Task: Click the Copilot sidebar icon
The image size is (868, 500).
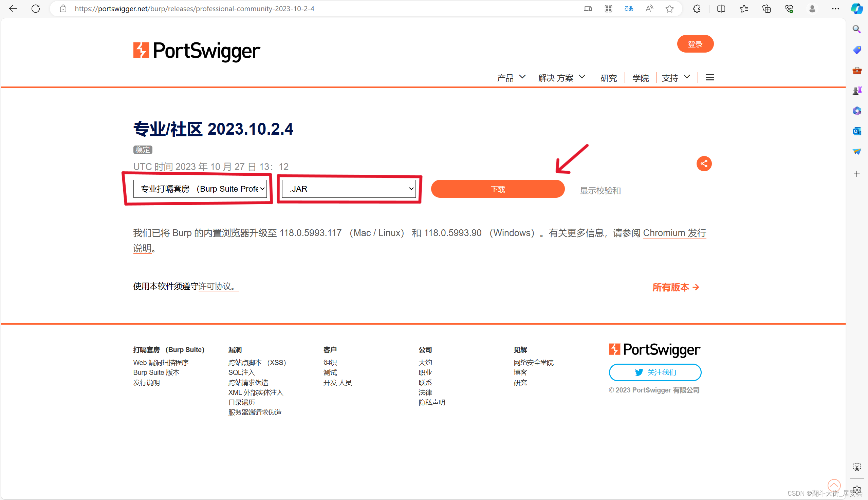Action: tap(856, 8)
